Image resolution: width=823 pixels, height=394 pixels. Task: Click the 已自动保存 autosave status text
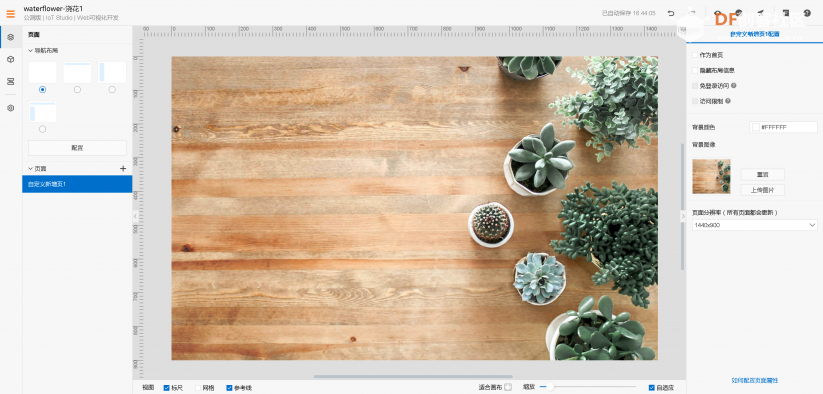tap(628, 13)
